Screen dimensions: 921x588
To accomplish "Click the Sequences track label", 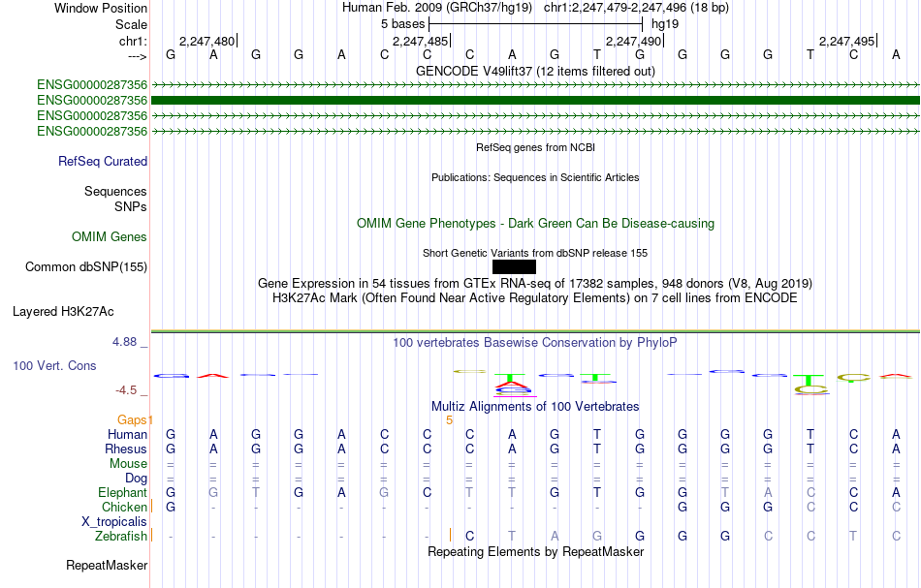I will [115, 192].
